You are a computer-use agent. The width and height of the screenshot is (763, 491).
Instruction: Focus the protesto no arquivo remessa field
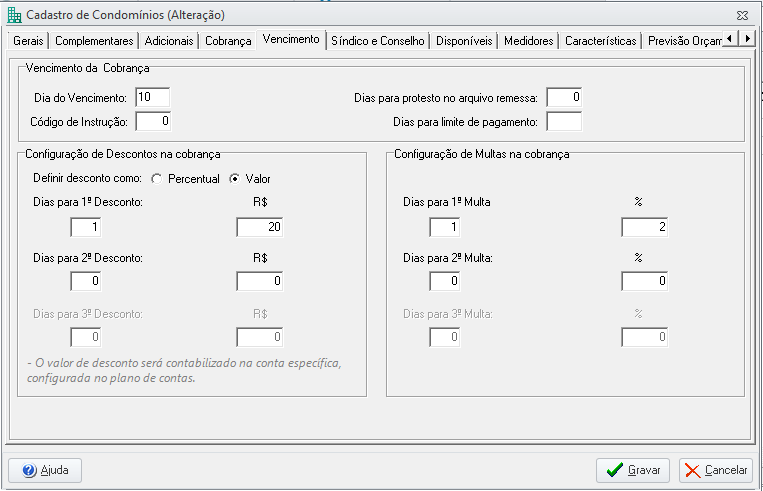coord(564,97)
